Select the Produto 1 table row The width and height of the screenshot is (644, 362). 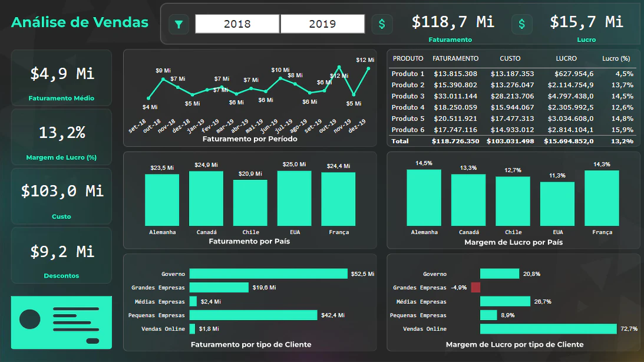point(512,74)
